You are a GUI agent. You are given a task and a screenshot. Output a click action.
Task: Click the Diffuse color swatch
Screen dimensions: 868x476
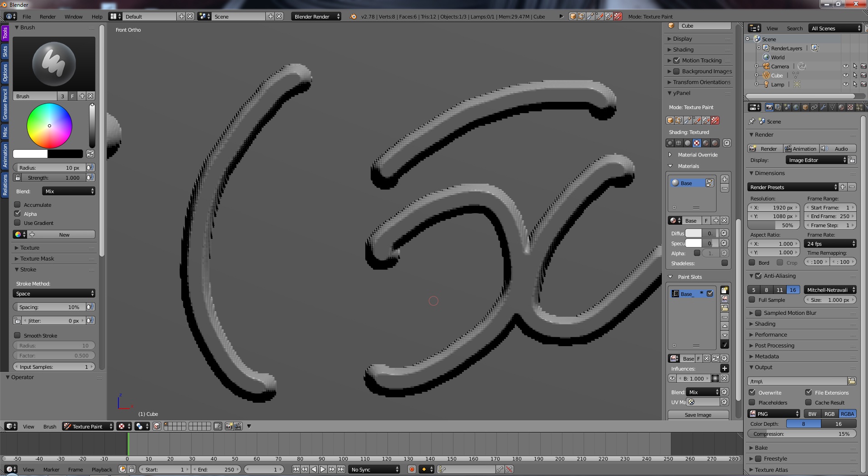[693, 233]
